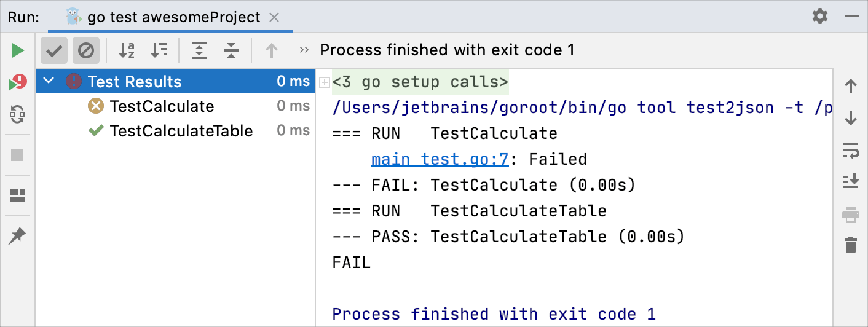This screenshot has height=327, width=868.
Task: Move up the stack trace arrow
Action: tap(851, 86)
